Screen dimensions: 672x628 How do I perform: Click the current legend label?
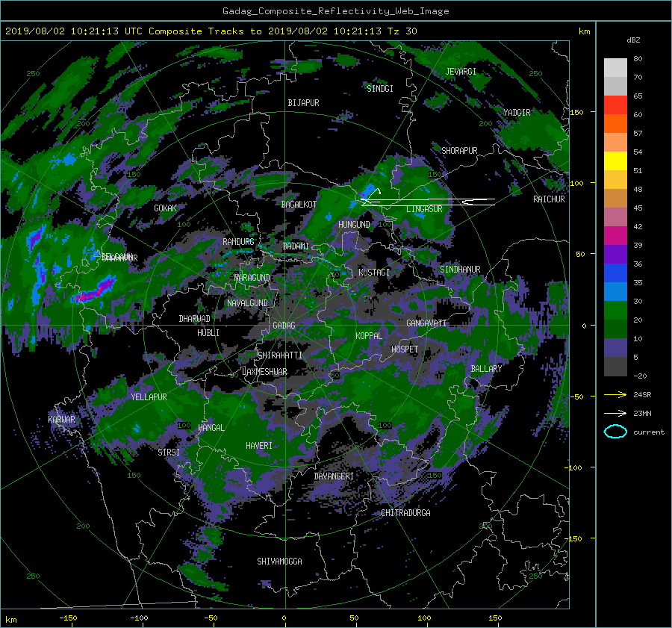coord(649,432)
